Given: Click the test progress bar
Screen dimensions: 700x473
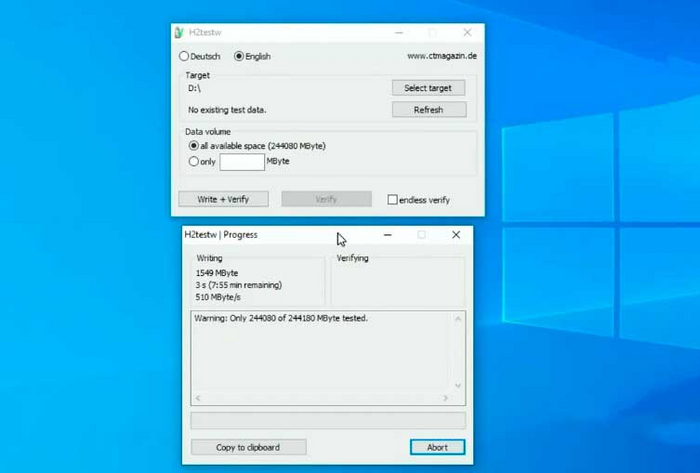Looking at the screenshot, I should [328, 420].
